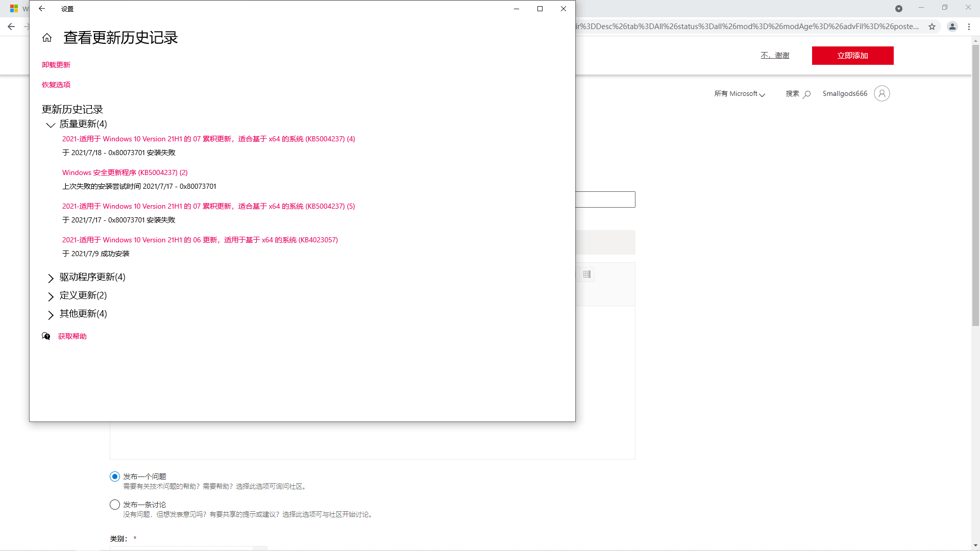Click the 卸载更新 link

pyautogui.click(x=56, y=65)
